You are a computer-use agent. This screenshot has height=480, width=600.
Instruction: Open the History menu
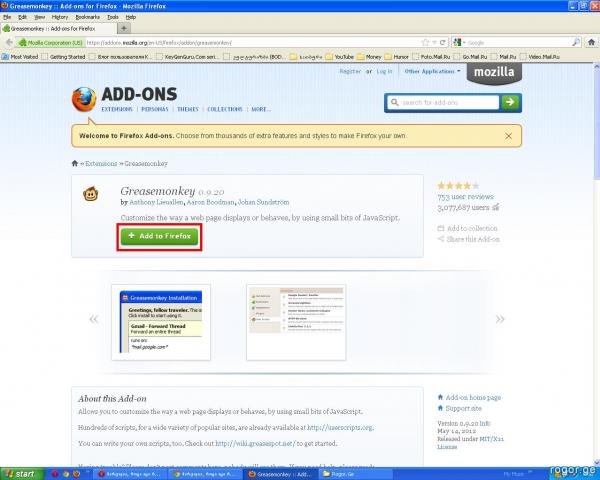60,17
